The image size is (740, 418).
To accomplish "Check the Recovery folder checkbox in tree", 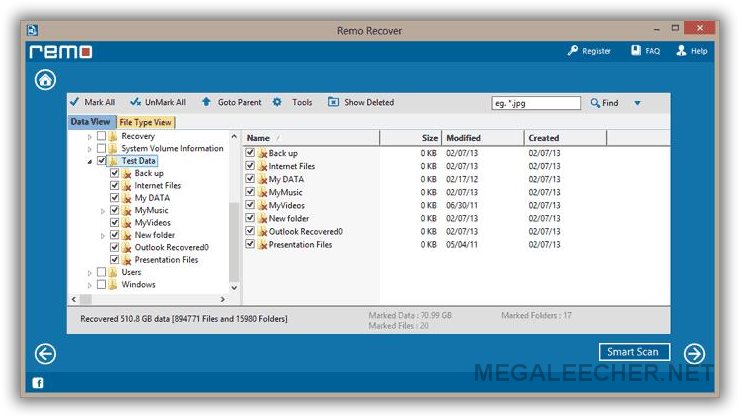I will [x=101, y=136].
